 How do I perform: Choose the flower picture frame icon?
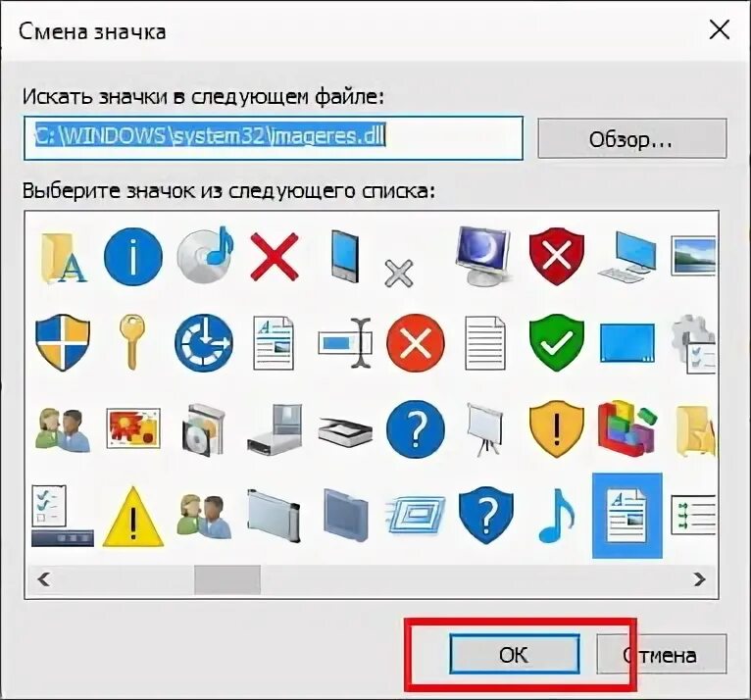point(132,428)
